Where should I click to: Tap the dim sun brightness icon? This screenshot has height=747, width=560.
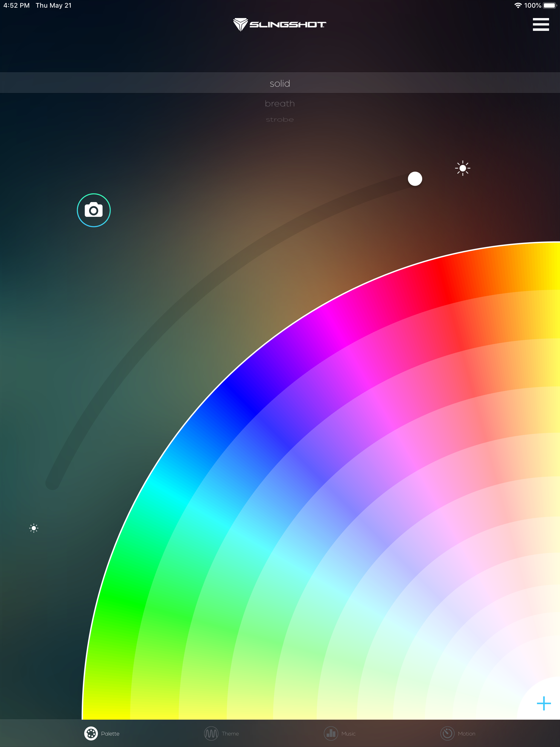pyautogui.click(x=34, y=528)
